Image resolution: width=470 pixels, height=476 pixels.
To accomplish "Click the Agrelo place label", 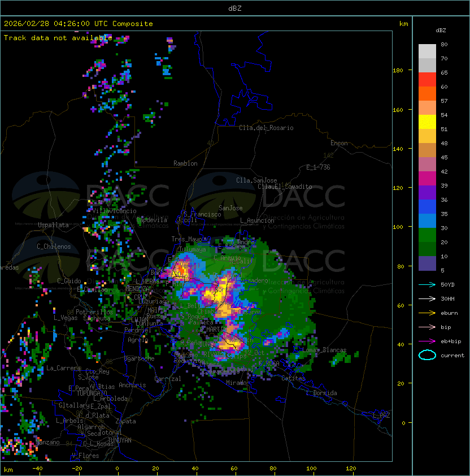I will point(138,340).
